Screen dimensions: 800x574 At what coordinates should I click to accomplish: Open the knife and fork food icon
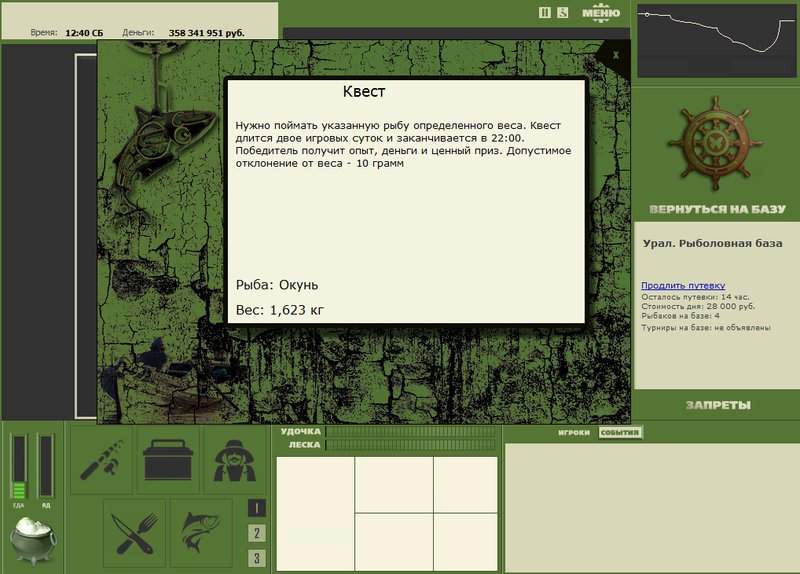pos(135,533)
